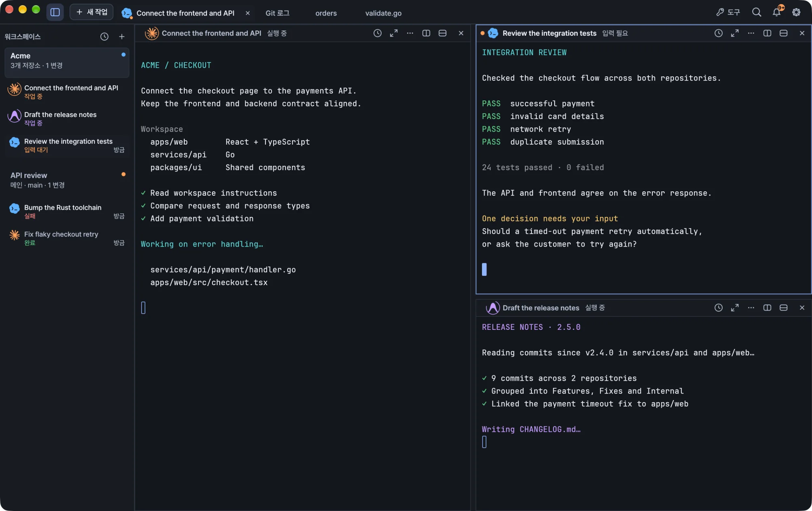This screenshot has width=812, height=511.
Task: Click apps/web/src/checkout.tsx file path
Action: point(209,282)
